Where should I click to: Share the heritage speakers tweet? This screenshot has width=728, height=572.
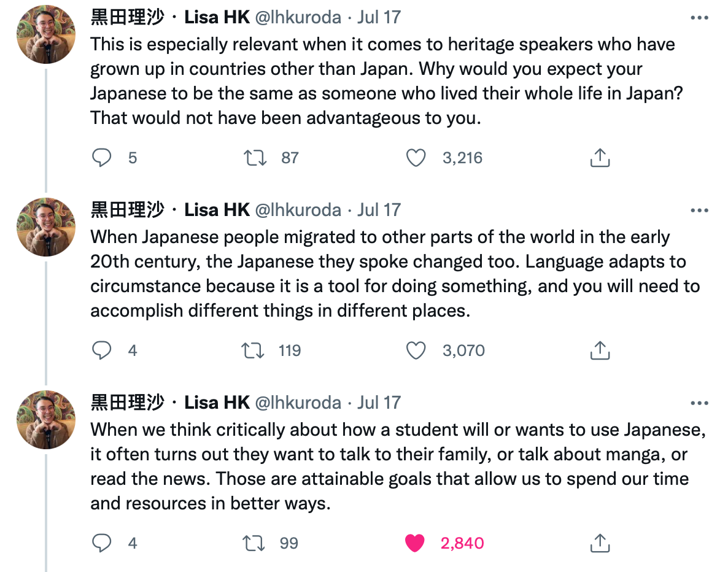pyautogui.click(x=599, y=158)
